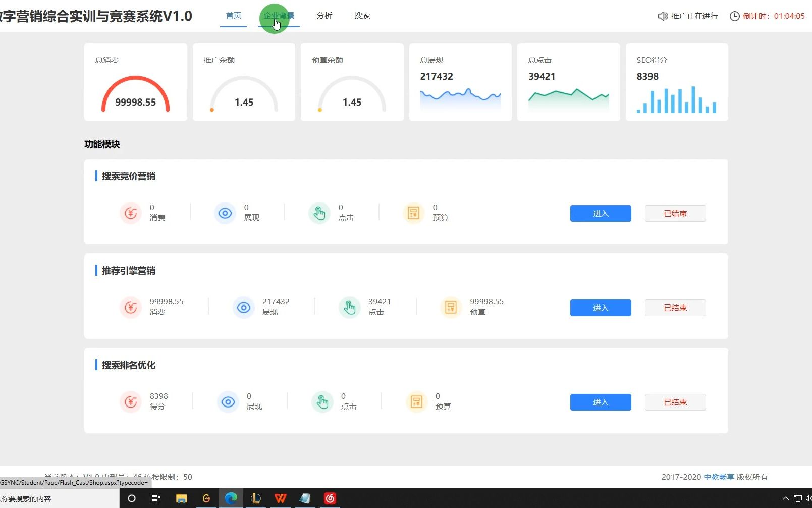Click the 展现 eye icon in 推荐引擎营销
This screenshot has width=812, height=508.
[244, 308]
